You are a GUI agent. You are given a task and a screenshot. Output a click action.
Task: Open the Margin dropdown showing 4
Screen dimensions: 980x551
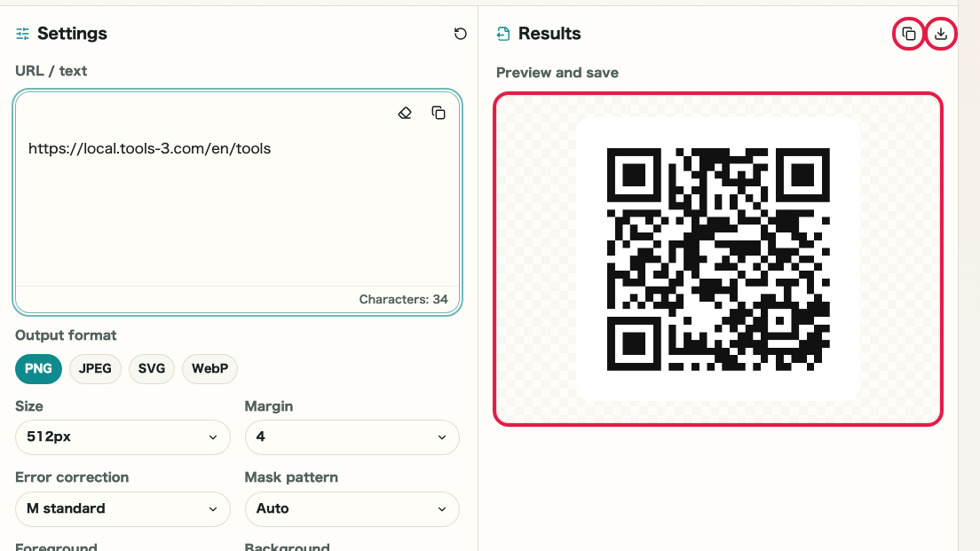point(352,437)
